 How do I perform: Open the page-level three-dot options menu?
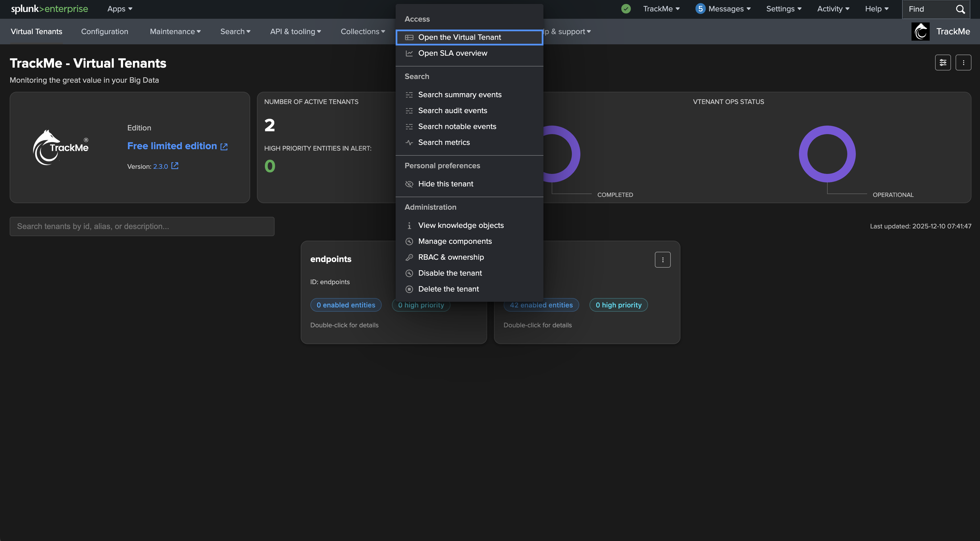pyautogui.click(x=963, y=63)
